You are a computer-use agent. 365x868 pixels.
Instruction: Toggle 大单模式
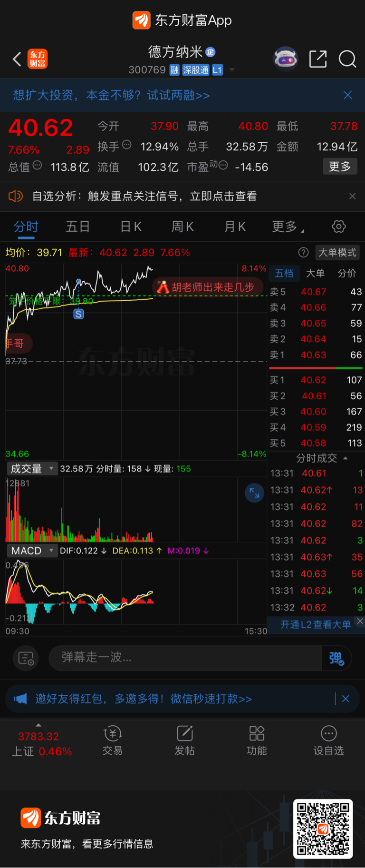pos(337,253)
